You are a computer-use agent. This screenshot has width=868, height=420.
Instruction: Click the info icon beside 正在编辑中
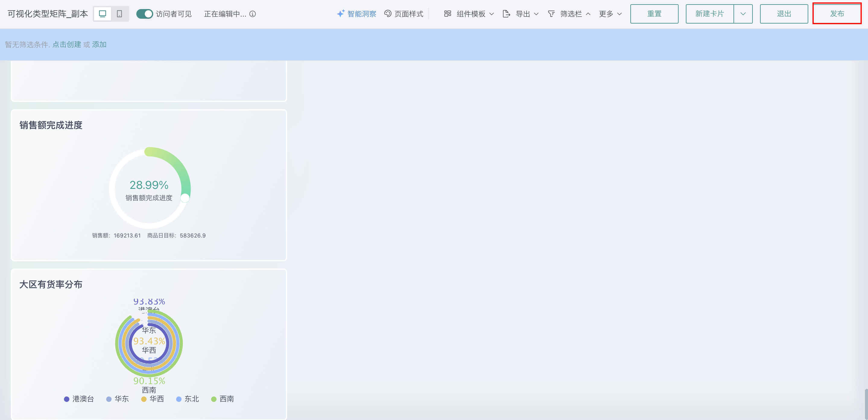tap(252, 14)
